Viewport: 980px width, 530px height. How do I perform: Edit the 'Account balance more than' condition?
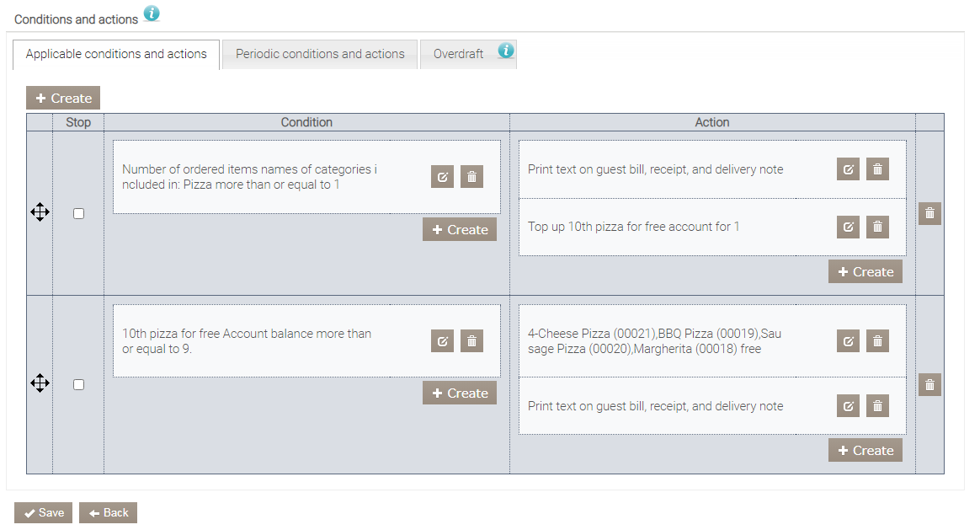click(442, 341)
